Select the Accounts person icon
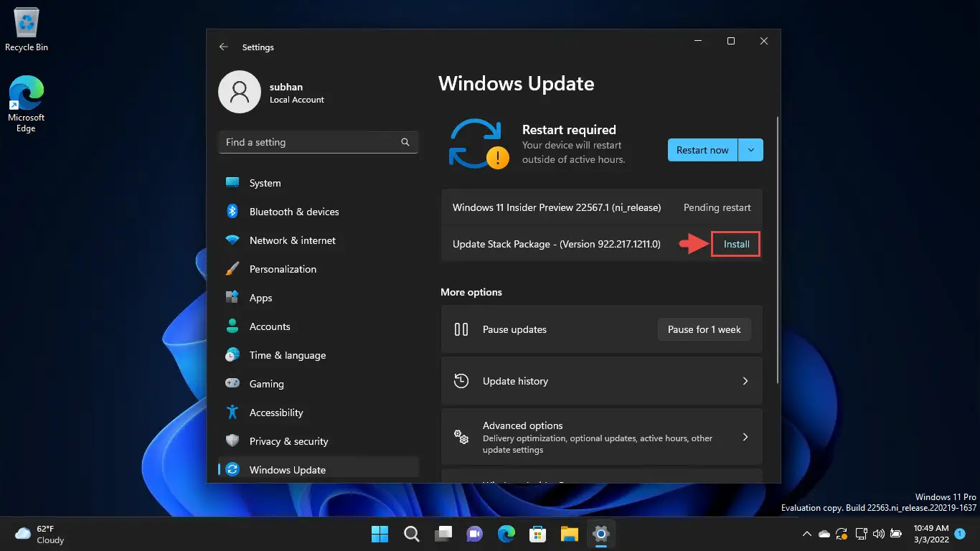The image size is (980, 551). (232, 326)
